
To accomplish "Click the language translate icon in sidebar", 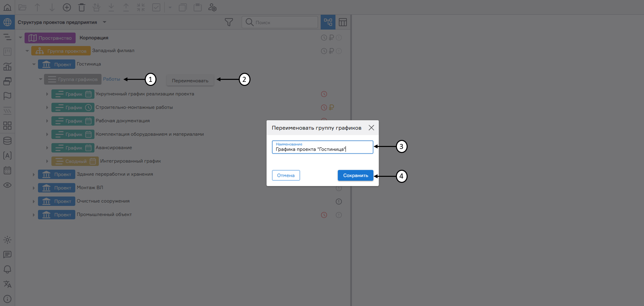I will pyautogui.click(x=7, y=284).
